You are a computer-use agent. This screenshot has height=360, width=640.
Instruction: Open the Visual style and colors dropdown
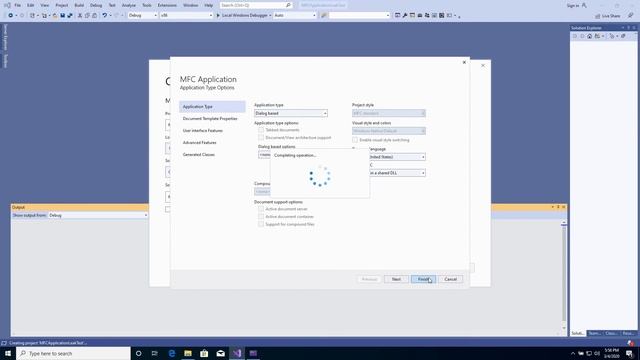pyautogui.click(x=389, y=131)
